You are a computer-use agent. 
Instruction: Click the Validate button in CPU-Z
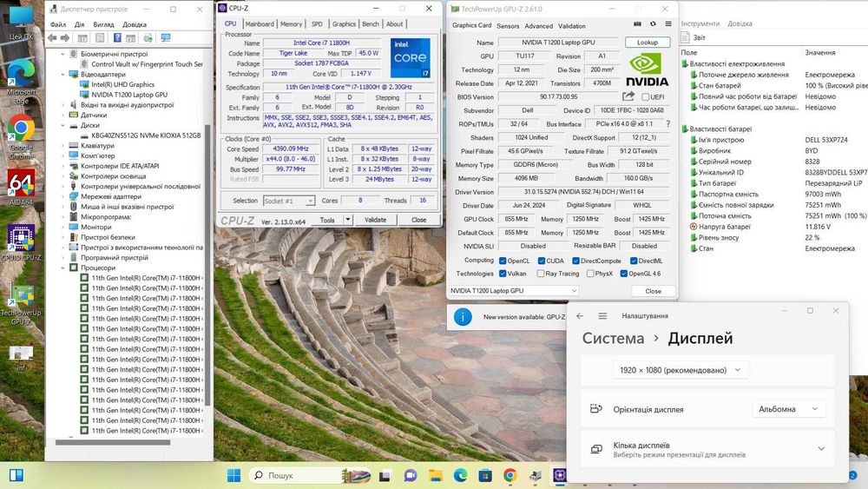(375, 220)
